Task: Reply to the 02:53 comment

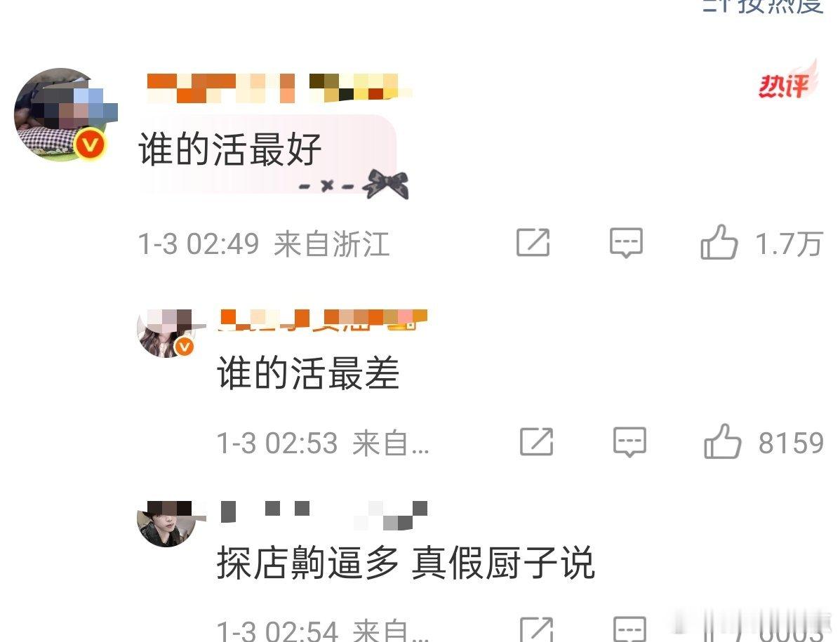Action: [x=629, y=442]
